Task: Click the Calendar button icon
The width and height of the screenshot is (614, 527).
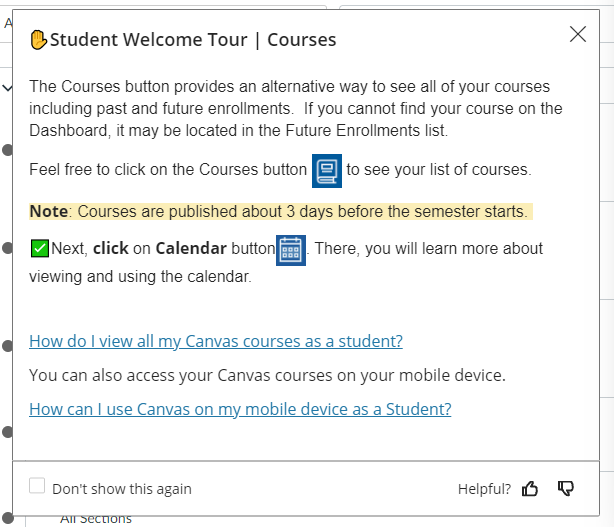Action: click(290, 249)
